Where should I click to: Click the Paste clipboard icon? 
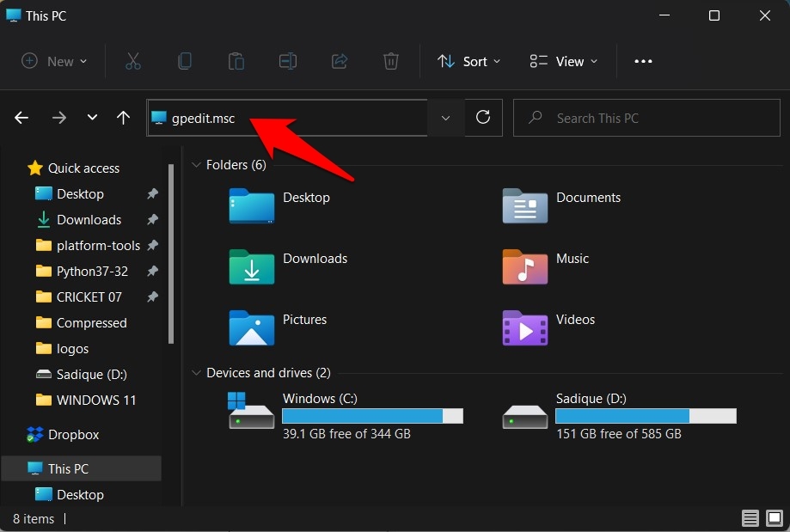[x=236, y=62]
